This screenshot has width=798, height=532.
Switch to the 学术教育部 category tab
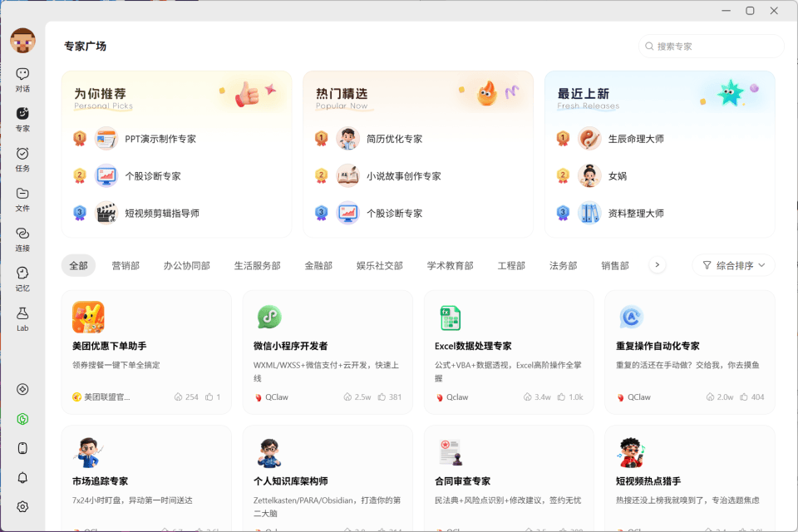(x=450, y=265)
